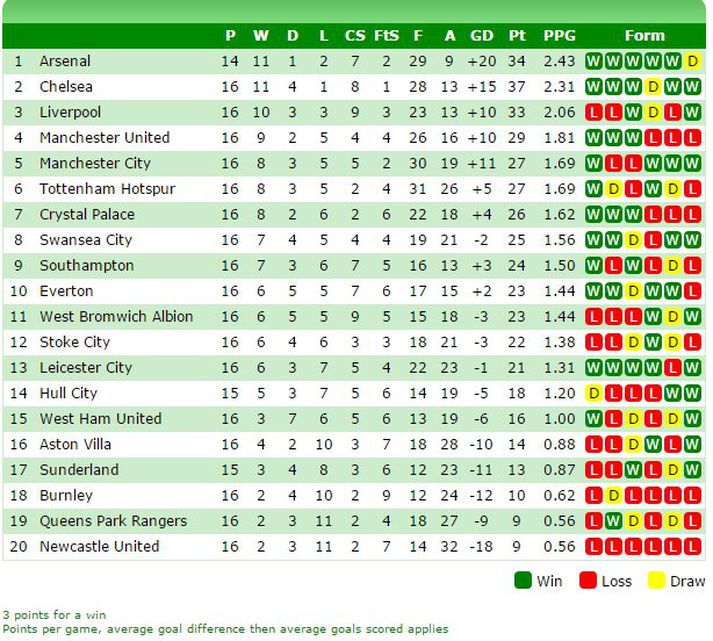Screen dimensions: 713x641
Task: Click the Pt points column header
Action: click(x=516, y=36)
